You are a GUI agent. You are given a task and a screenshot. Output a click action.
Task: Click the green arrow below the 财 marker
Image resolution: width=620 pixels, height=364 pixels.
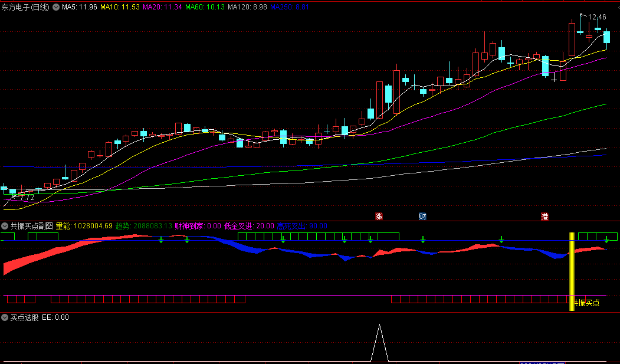point(422,239)
